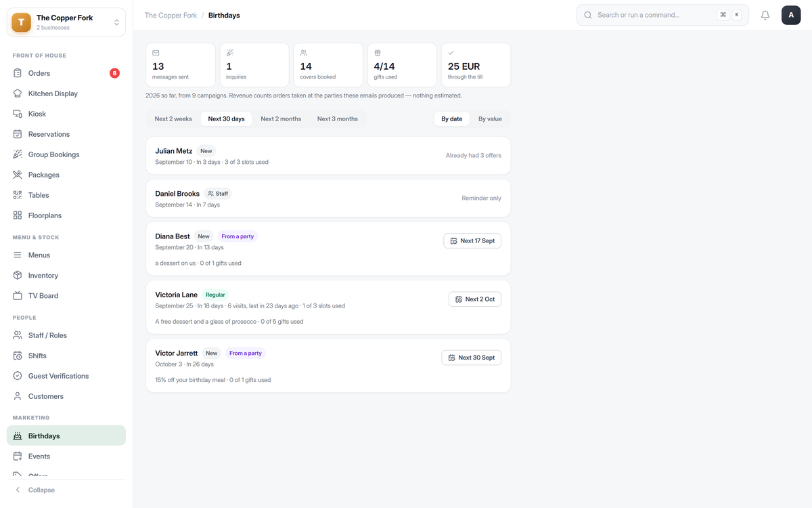Image resolution: width=812 pixels, height=508 pixels.
Task: Click From a party tag on Diana Best
Action: tap(238, 236)
